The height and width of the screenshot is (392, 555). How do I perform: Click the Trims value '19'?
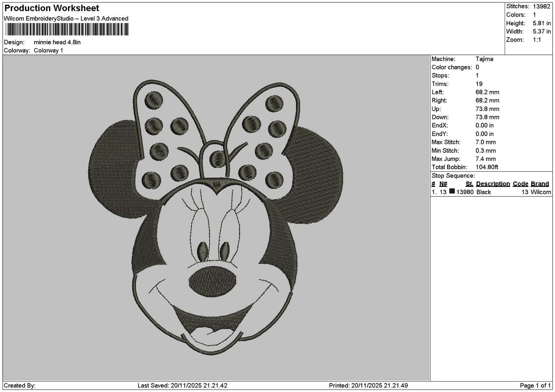[479, 84]
